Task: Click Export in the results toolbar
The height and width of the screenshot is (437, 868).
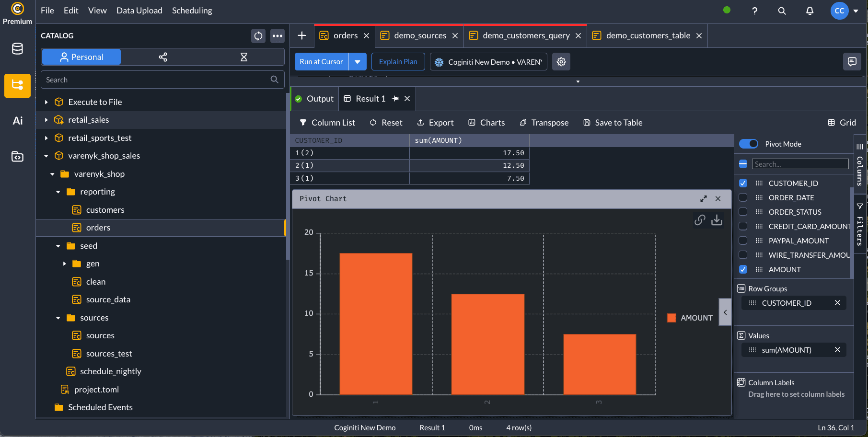Action: coord(435,123)
